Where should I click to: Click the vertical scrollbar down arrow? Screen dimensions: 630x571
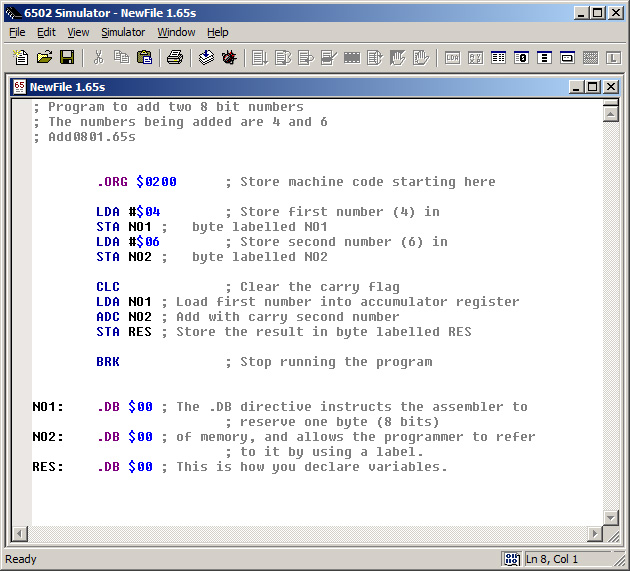pyautogui.click(x=610, y=517)
